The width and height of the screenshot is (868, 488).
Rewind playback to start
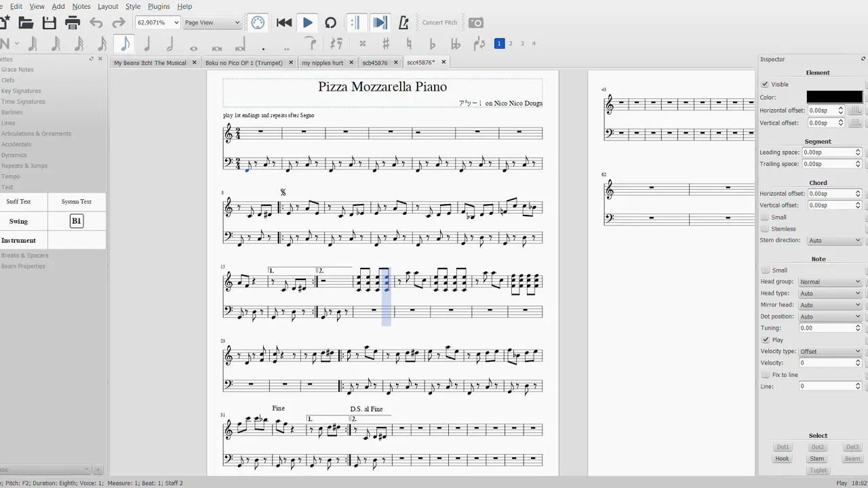pyautogui.click(x=284, y=22)
